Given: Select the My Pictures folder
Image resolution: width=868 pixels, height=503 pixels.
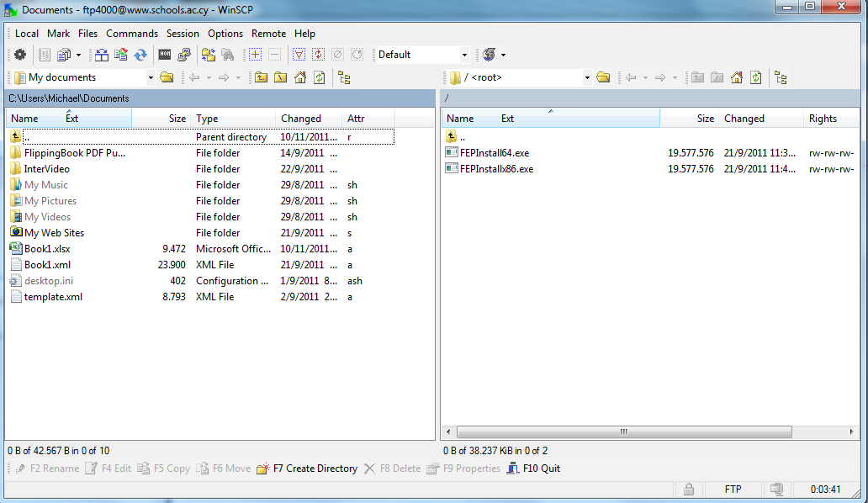Looking at the screenshot, I should tap(50, 201).
